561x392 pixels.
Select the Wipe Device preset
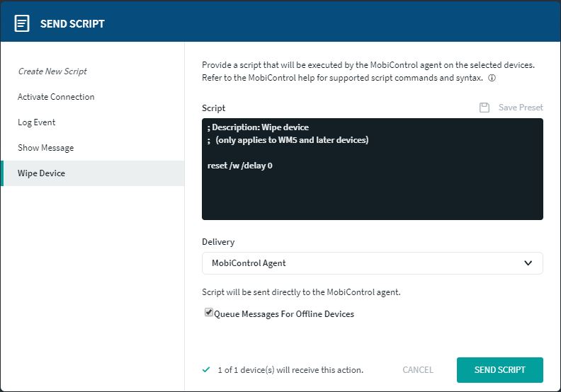click(92, 173)
